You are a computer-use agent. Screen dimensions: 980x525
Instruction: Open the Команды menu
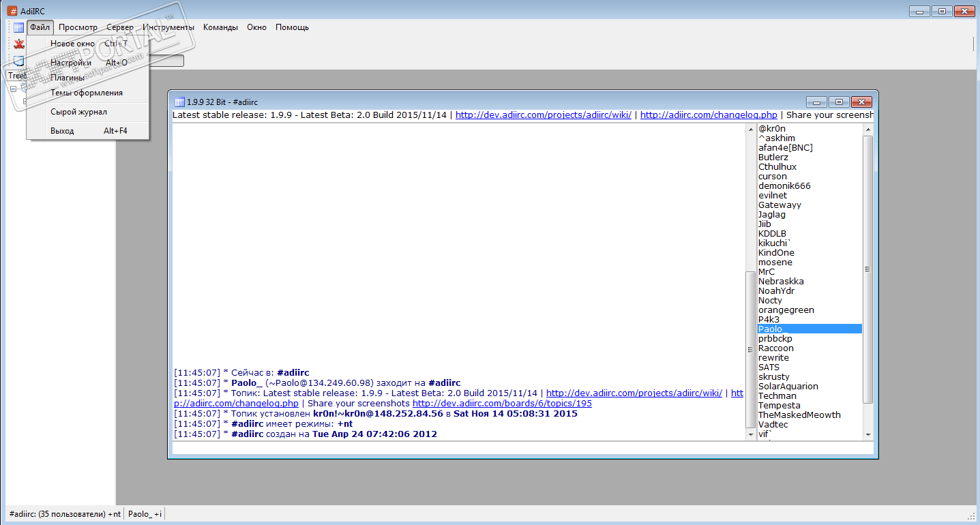pyautogui.click(x=220, y=27)
